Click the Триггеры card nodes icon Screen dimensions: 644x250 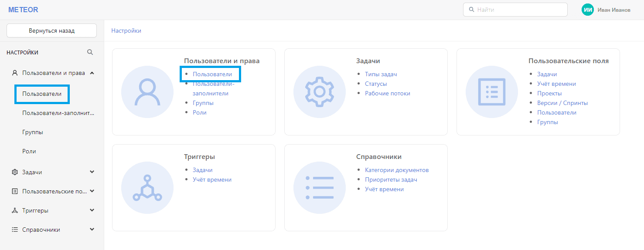[147, 188]
